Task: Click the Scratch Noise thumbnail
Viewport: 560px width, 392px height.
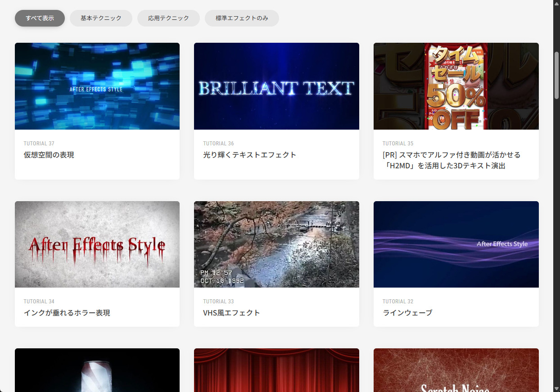Action: (456, 370)
